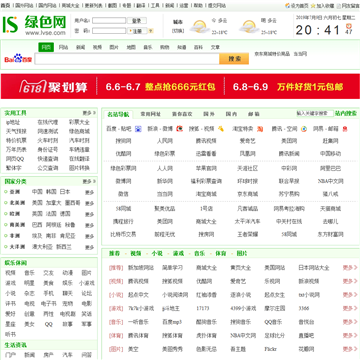Click the icon next to 网易·邮箱
The image size is (360, 360).
(x=345, y=129)
